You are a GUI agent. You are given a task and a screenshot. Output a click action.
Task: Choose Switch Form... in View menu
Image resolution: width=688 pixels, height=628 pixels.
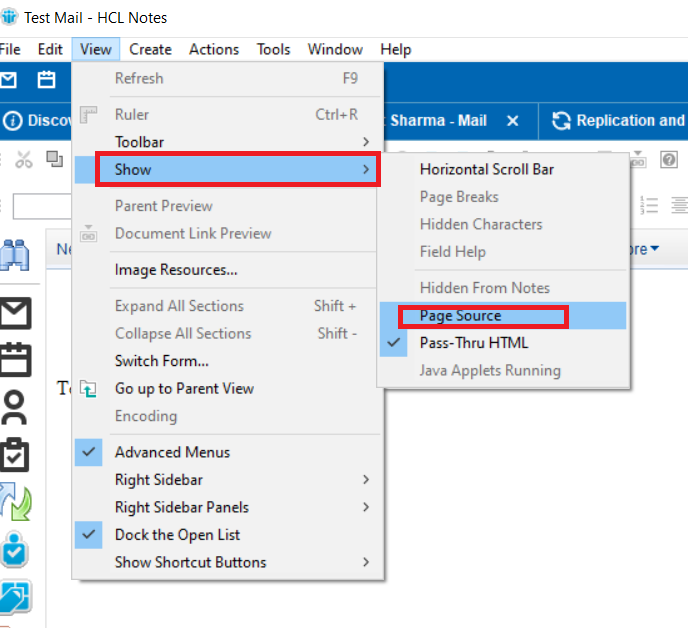pyautogui.click(x=161, y=361)
